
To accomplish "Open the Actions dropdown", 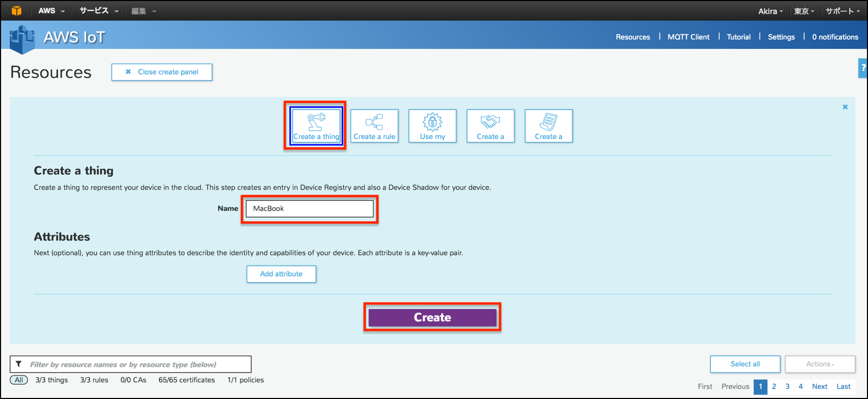I will pos(820,364).
